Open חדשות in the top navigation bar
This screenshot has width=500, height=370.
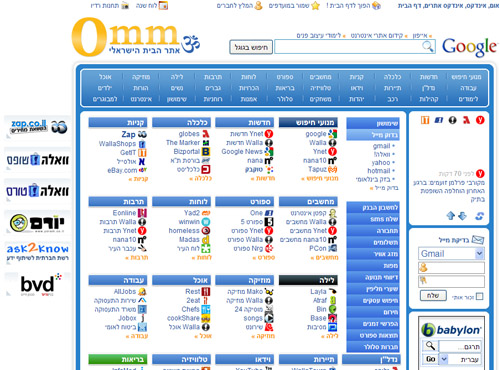pyautogui.click(x=429, y=77)
